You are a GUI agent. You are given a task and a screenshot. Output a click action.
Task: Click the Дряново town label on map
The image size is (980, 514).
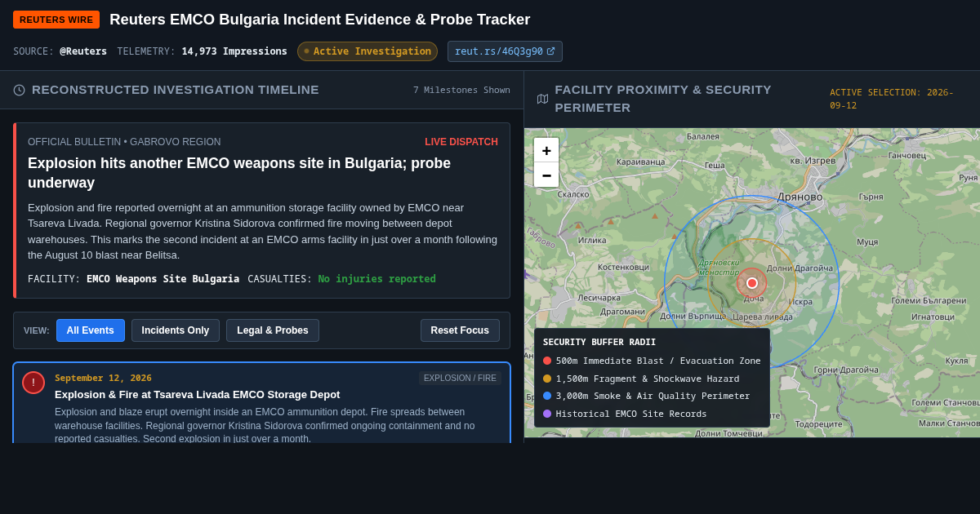coord(800,197)
